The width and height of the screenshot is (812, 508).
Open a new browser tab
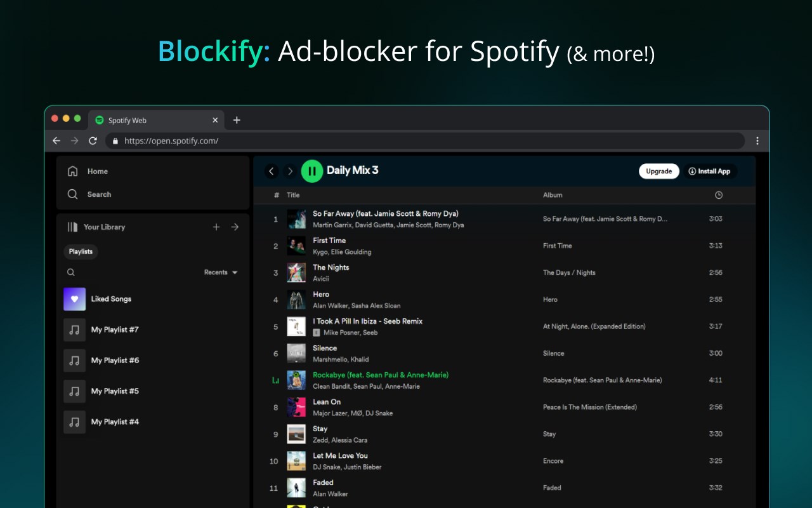tap(237, 120)
